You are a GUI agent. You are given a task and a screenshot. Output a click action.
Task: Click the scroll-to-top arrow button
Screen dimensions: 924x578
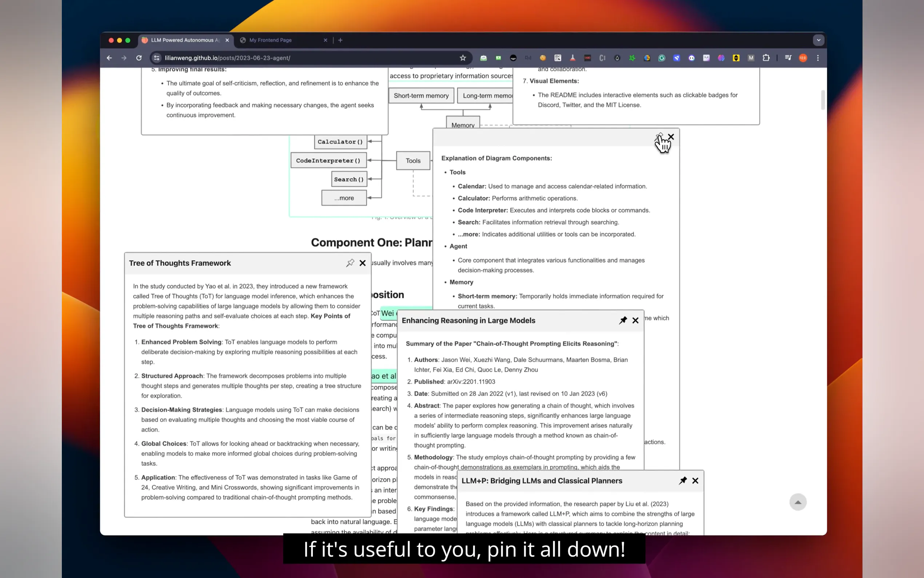click(797, 502)
